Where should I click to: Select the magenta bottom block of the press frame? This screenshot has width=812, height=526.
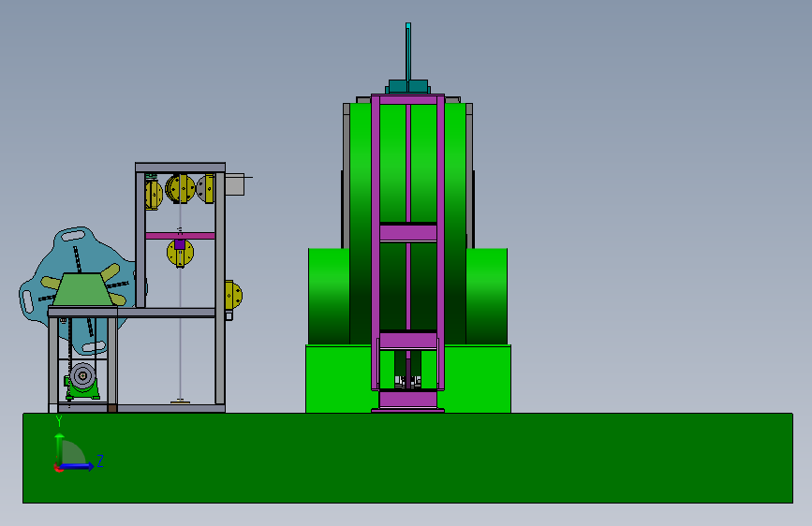(408, 399)
